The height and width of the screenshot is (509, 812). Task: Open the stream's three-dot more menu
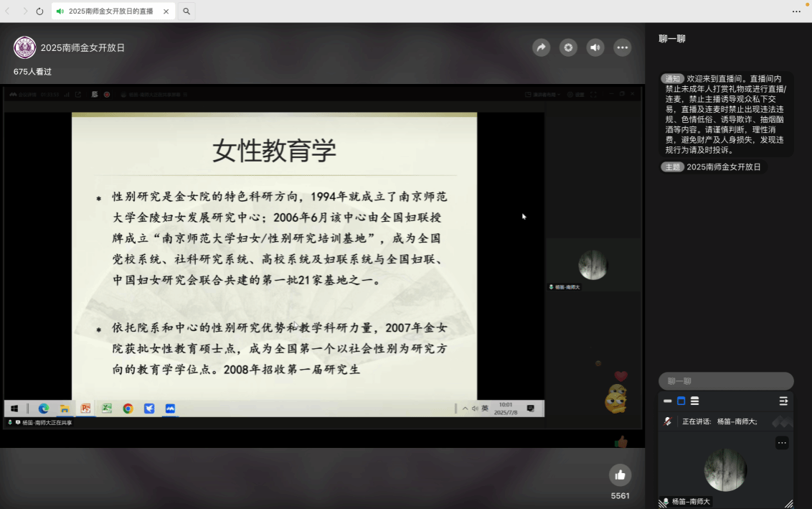click(x=622, y=47)
